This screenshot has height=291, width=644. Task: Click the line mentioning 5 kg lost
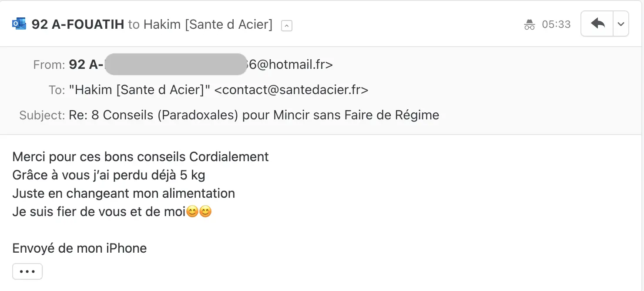109,175
